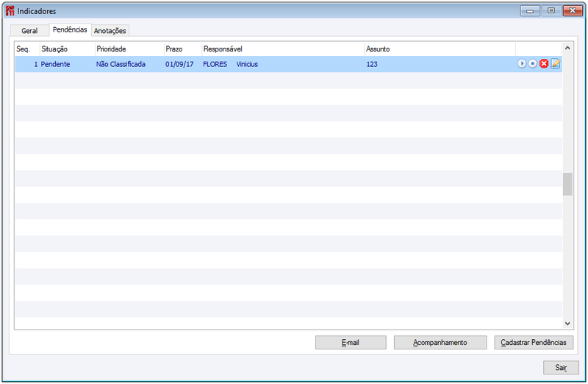This screenshot has width=588, height=384.
Task: Click the Prioridade column header
Action: tap(130, 49)
